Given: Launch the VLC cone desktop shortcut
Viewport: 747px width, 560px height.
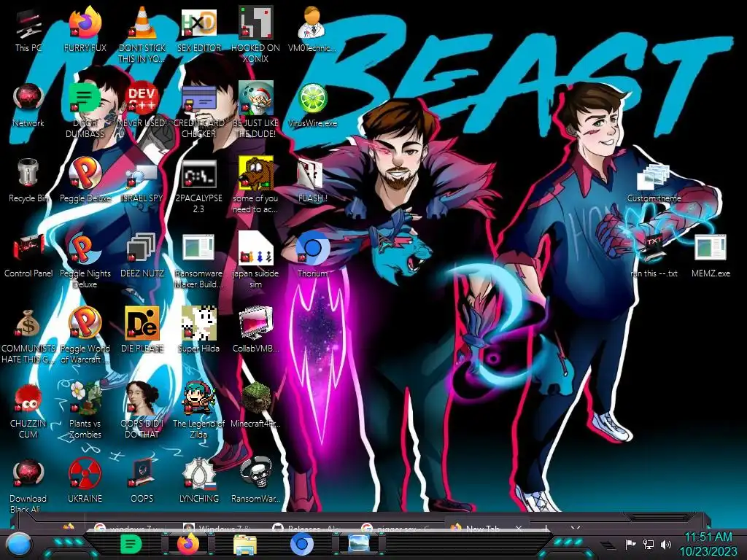Looking at the screenshot, I should [142, 34].
